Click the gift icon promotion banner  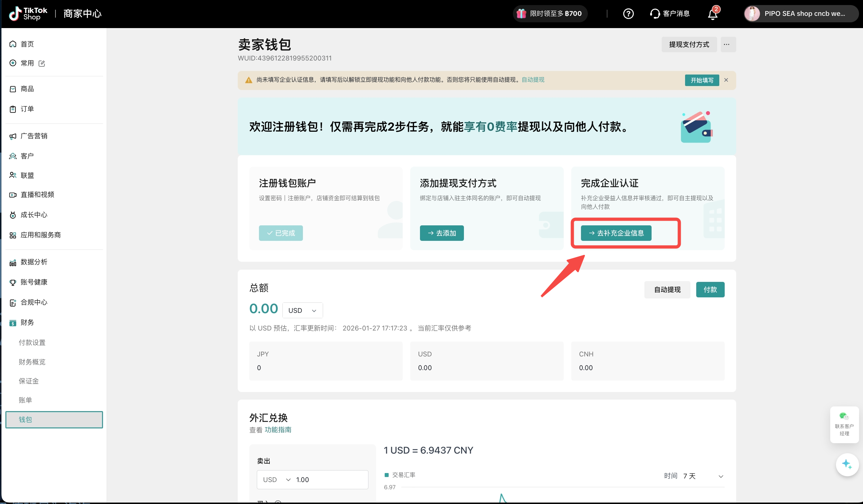(521, 14)
